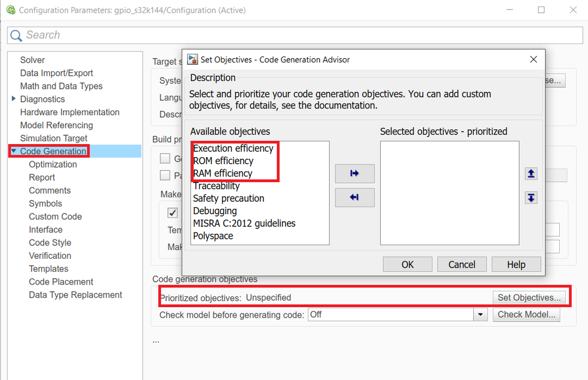Click Configuration Parameters gear window icon

click(11, 10)
